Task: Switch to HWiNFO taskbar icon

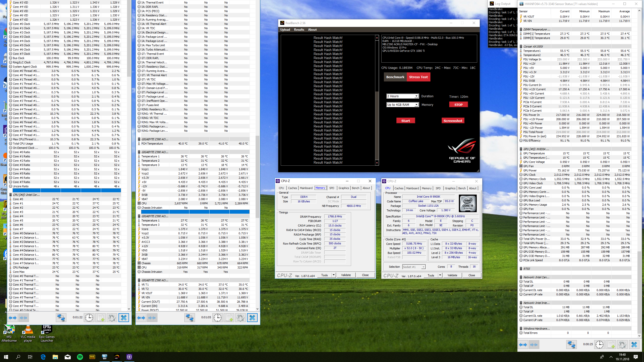Action: pyautogui.click(x=105, y=357)
